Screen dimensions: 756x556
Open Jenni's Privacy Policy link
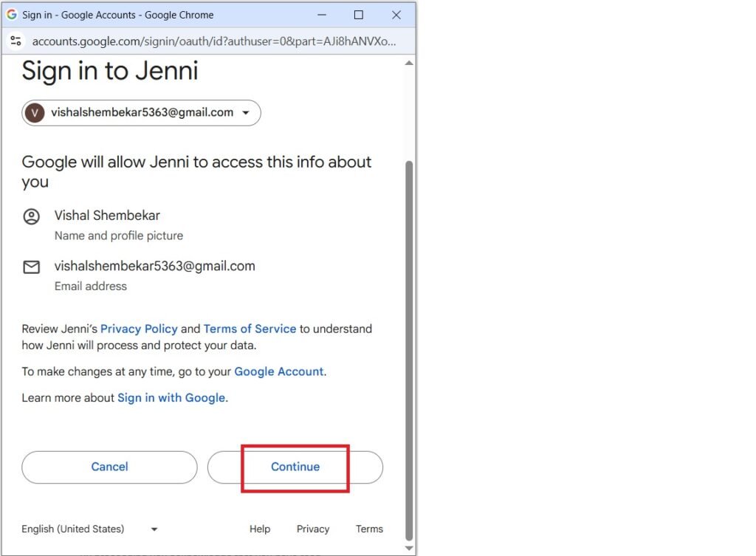(x=139, y=329)
